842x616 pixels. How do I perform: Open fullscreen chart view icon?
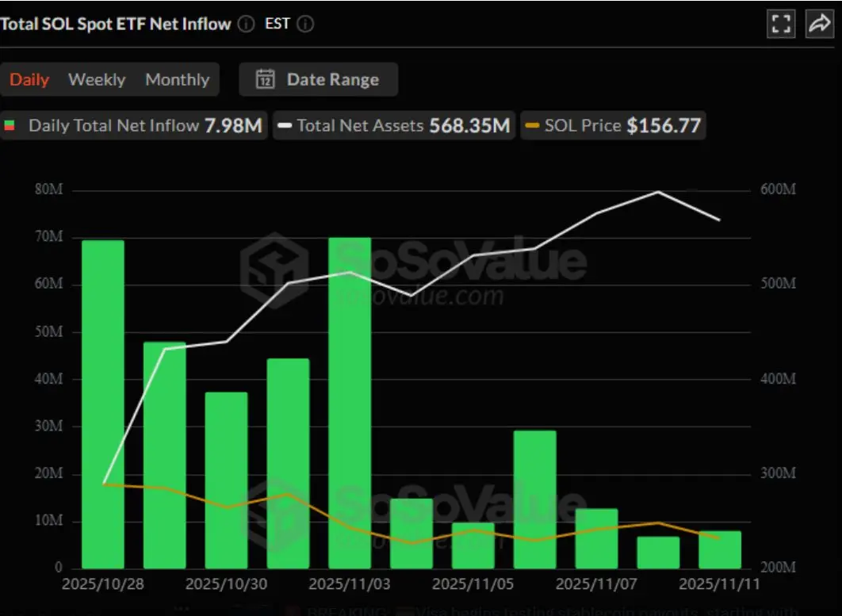[x=781, y=24]
